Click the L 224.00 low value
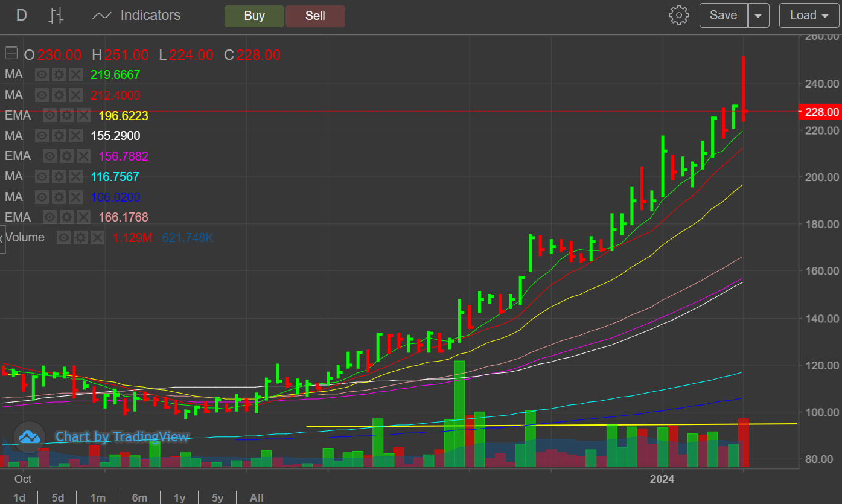This screenshot has height=504, width=842. tap(186, 55)
